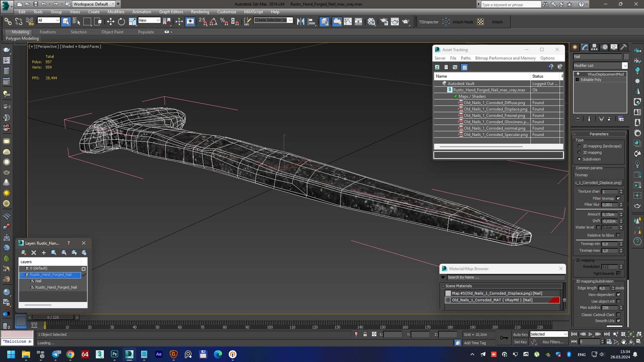This screenshot has width=644, height=362.
Task: Click the time slider 0 / 225 handle
Action: (x=53, y=317)
